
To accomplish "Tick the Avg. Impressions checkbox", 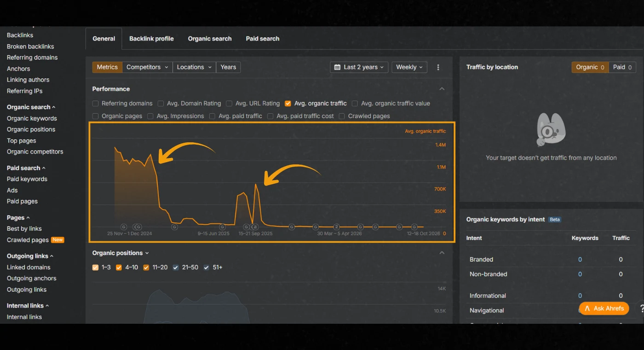I will [150, 116].
